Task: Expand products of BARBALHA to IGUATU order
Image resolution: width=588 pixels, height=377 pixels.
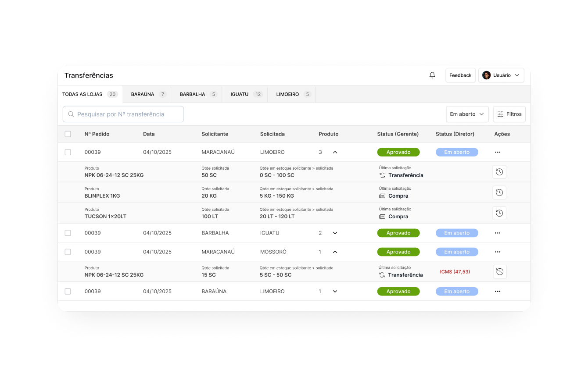Action: [335, 233]
